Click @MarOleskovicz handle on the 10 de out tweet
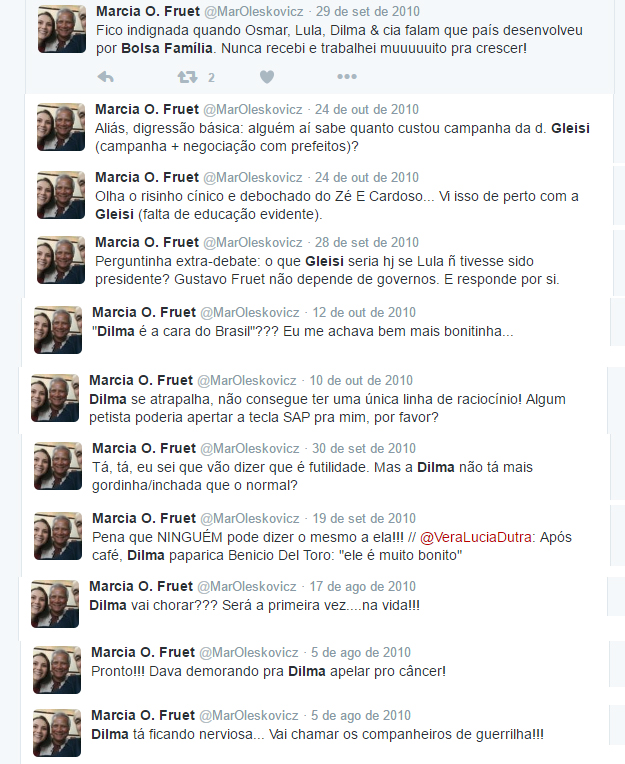This screenshot has height=764, width=625. point(246,380)
